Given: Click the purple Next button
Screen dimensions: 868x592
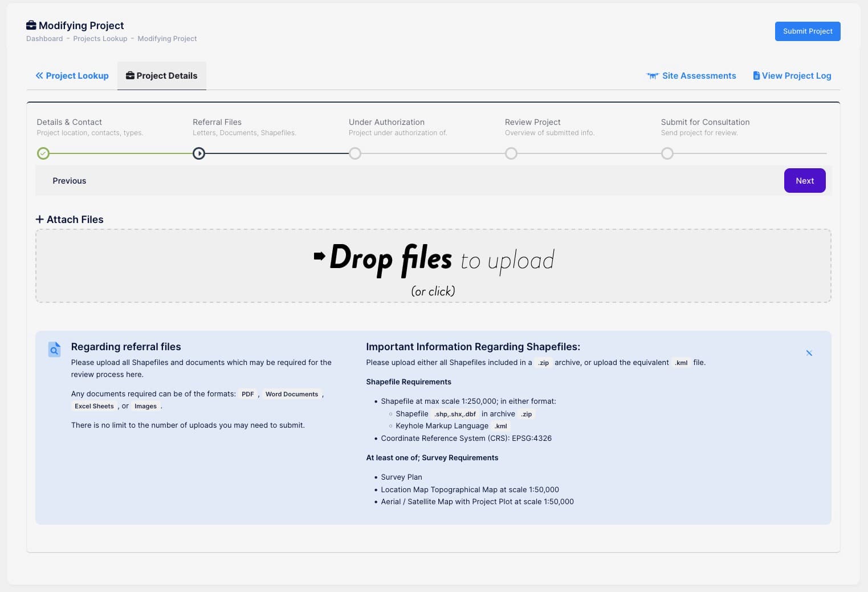Looking at the screenshot, I should point(804,181).
